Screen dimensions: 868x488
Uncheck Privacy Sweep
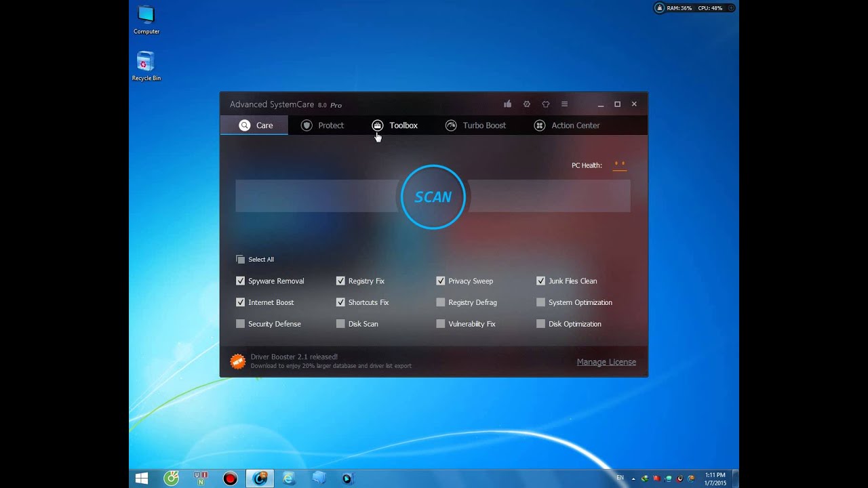pos(441,281)
